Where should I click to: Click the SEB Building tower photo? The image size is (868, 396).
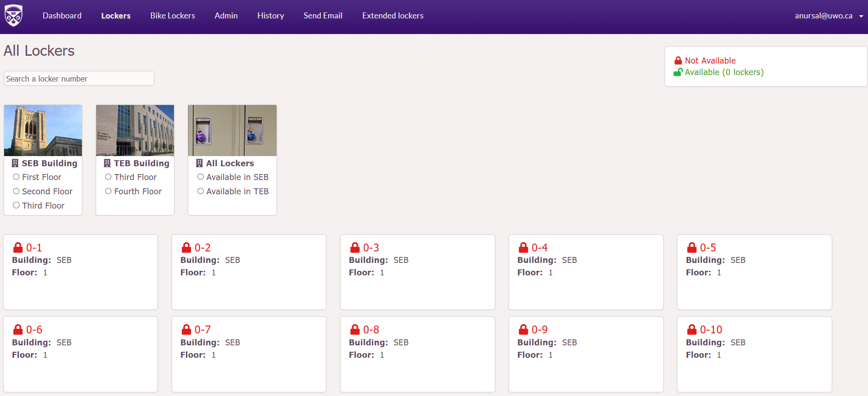click(43, 130)
